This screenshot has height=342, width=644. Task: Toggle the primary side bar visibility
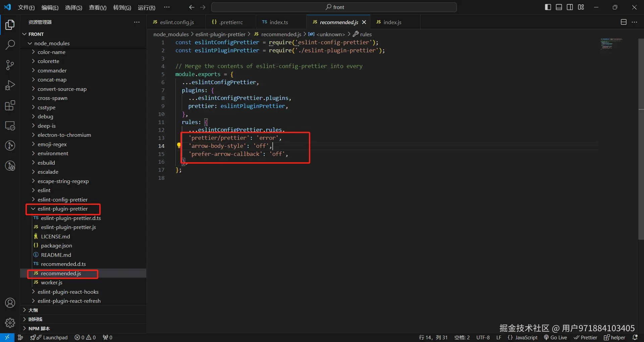(548, 7)
